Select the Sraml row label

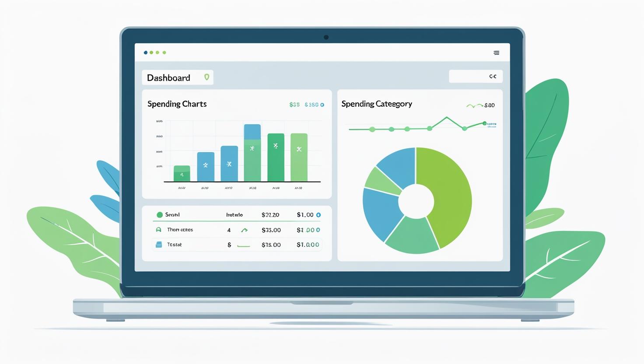coord(172,215)
